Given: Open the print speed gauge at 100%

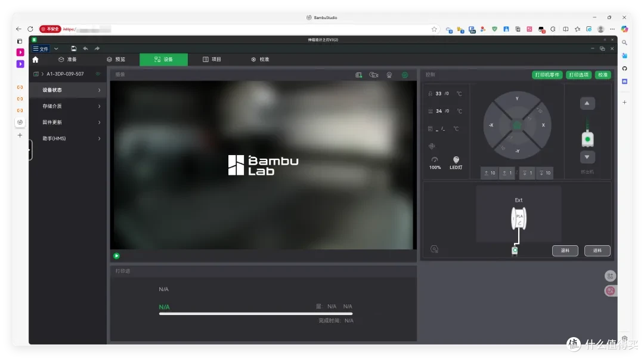Looking at the screenshot, I should pyautogui.click(x=435, y=163).
